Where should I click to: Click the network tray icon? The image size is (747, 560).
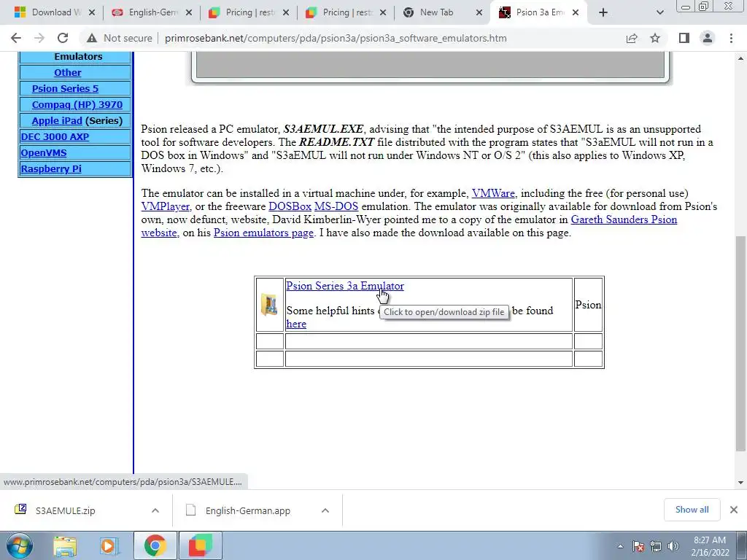click(656, 547)
